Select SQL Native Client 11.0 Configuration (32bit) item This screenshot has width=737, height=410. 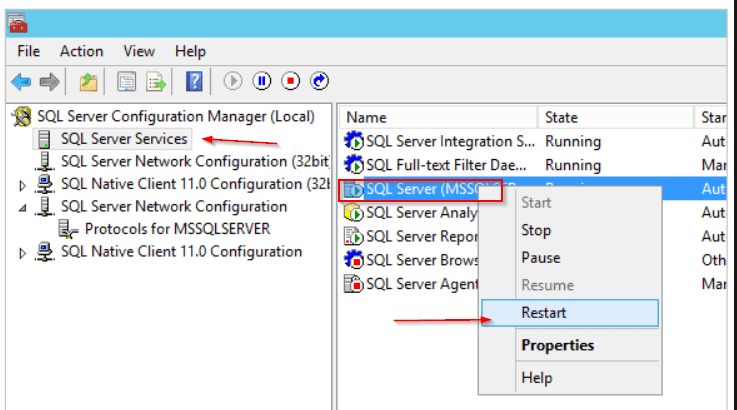(196, 184)
